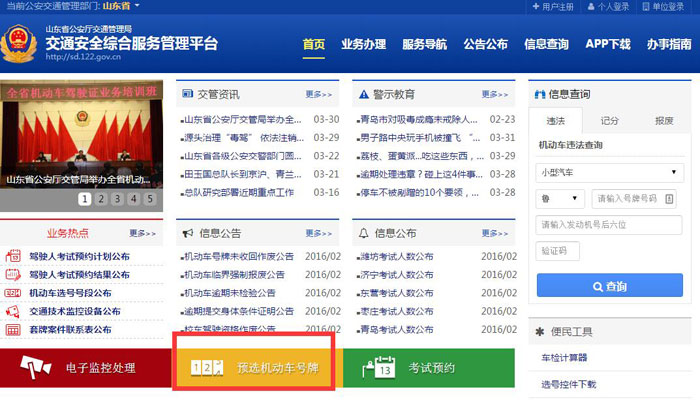Open the 公告公布 menu
700x400 pixels.
[486, 44]
